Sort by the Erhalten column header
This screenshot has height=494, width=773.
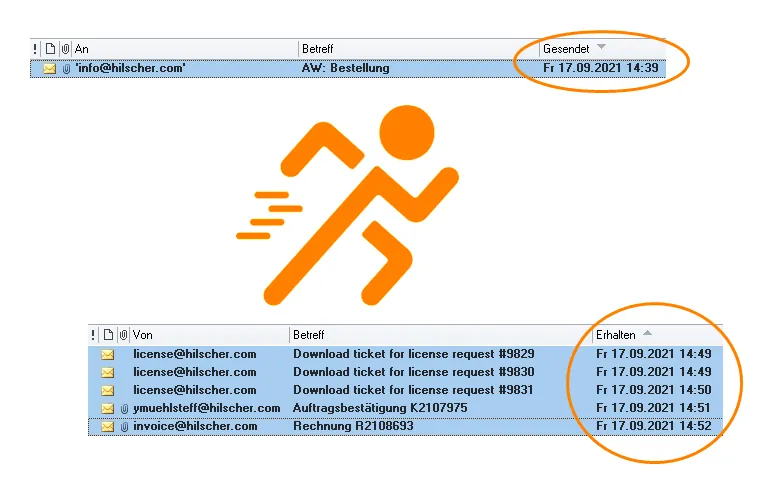coord(615,335)
